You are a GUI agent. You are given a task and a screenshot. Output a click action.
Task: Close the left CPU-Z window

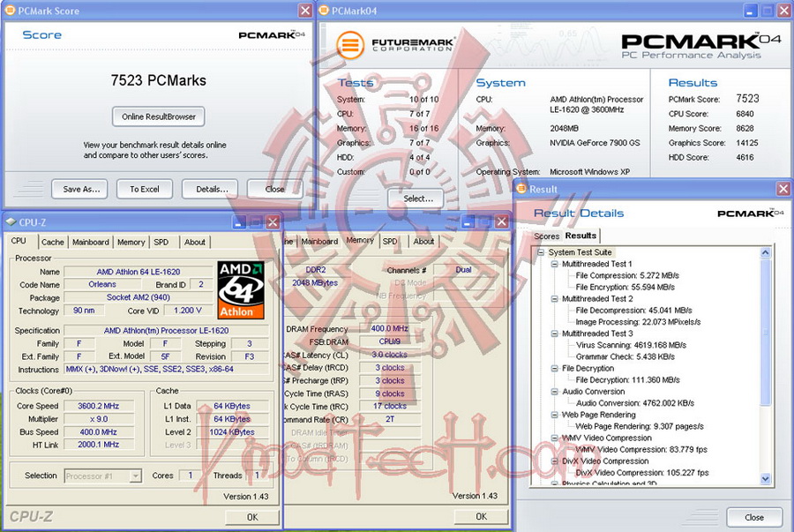coord(273,222)
